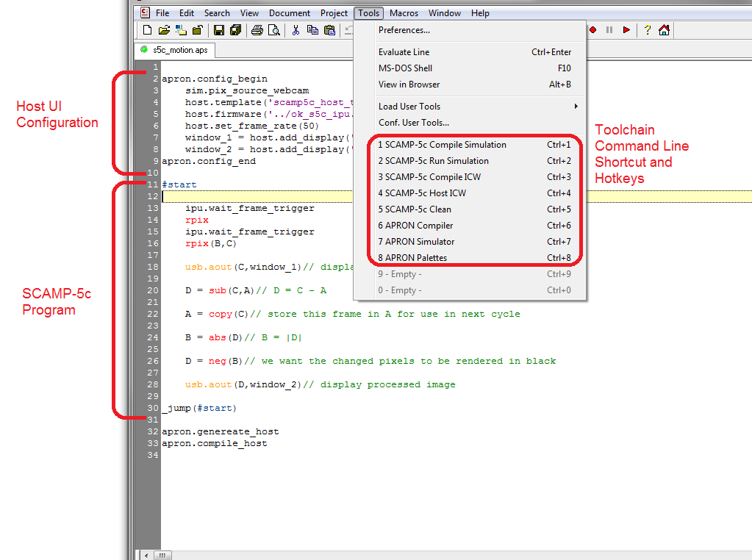Image resolution: width=752 pixels, height=560 pixels.
Task: Click line number 34 in the gutter
Action: pos(152,455)
